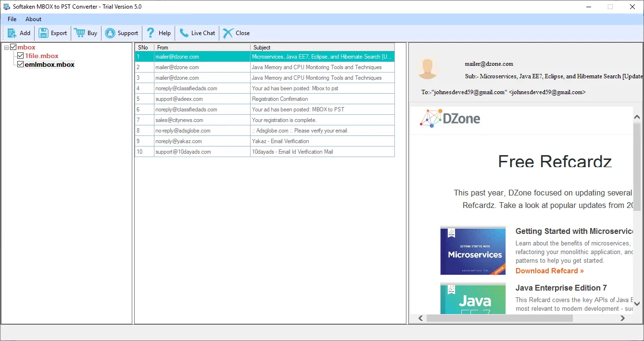Viewport: 644px width, 341px height.
Task: Open the File menu
Action: click(x=12, y=19)
